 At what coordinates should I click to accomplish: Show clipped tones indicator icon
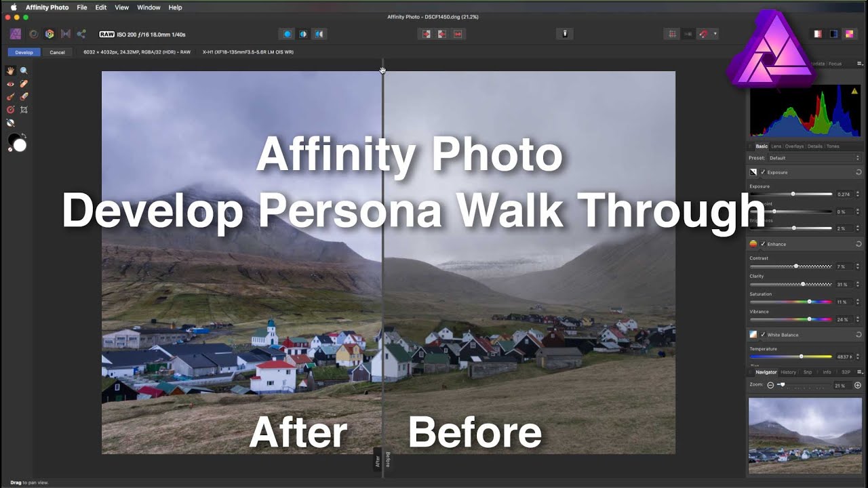(850, 34)
